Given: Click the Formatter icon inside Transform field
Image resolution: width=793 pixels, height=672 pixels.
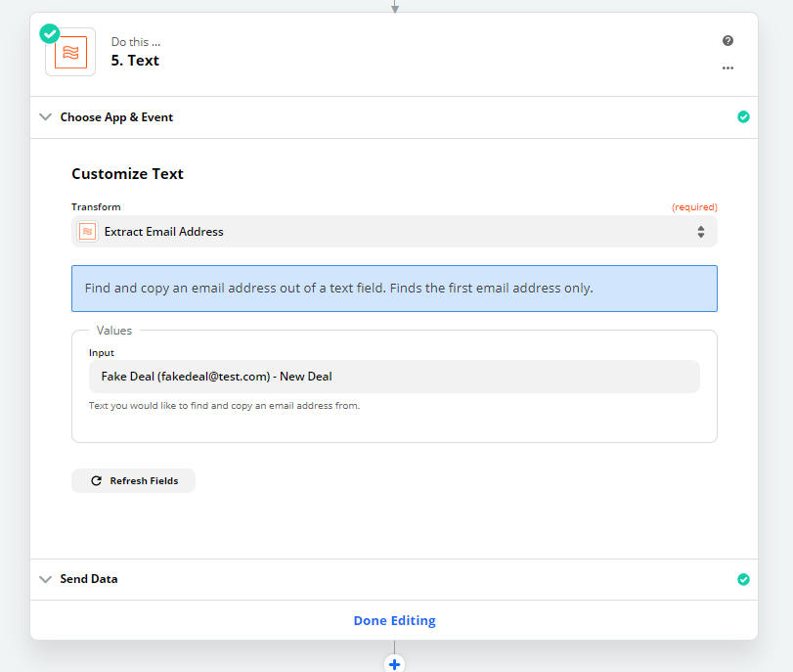Looking at the screenshot, I should [x=87, y=232].
